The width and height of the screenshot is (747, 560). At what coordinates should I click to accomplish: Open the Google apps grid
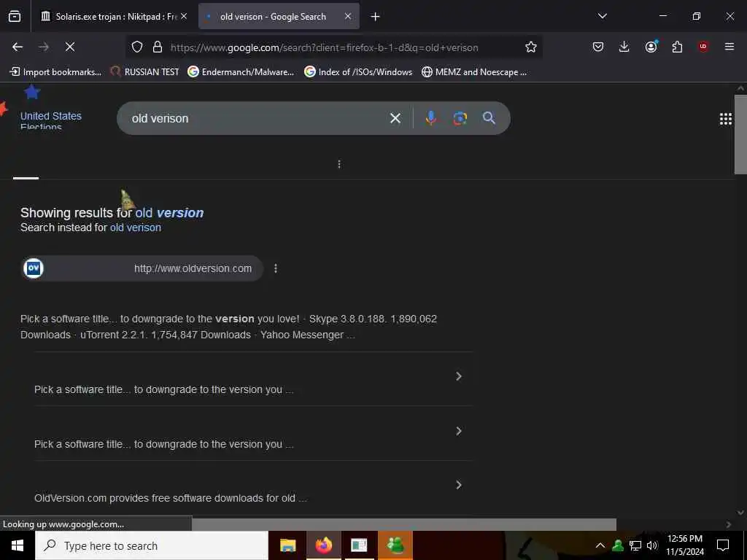(x=726, y=119)
